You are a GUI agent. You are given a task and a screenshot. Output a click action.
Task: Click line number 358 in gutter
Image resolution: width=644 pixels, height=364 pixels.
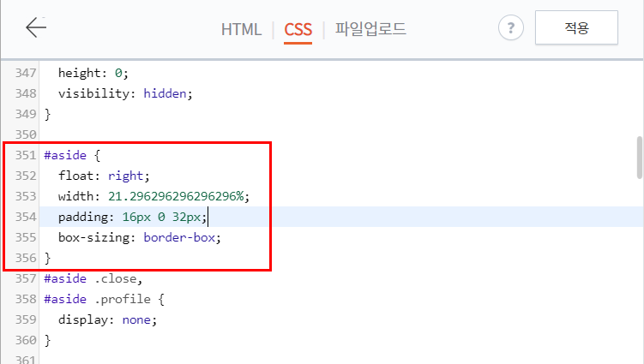[26, 299]
